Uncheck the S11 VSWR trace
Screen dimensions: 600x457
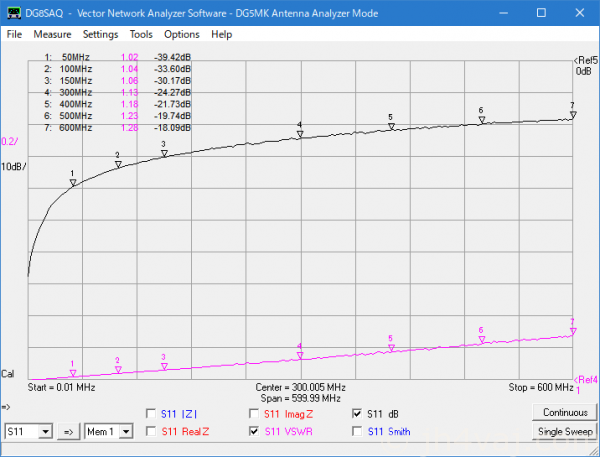254,431
